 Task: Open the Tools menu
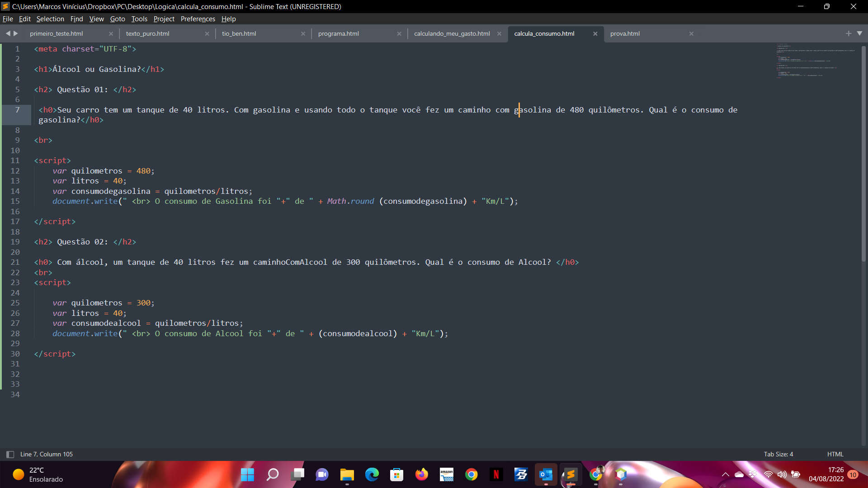(x=139, y=19)
